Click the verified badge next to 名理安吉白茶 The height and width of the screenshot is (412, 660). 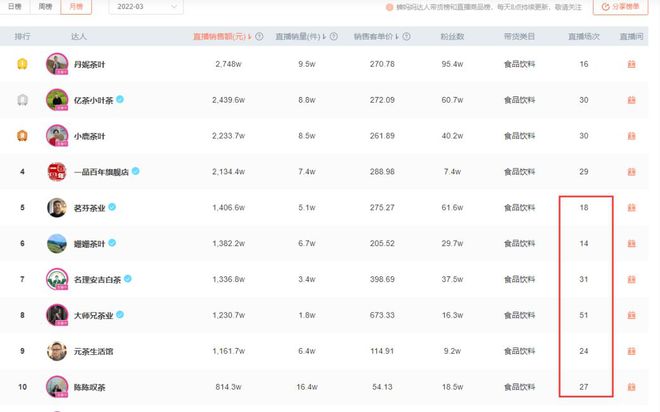pyautogui.click(x=128, y=279)
